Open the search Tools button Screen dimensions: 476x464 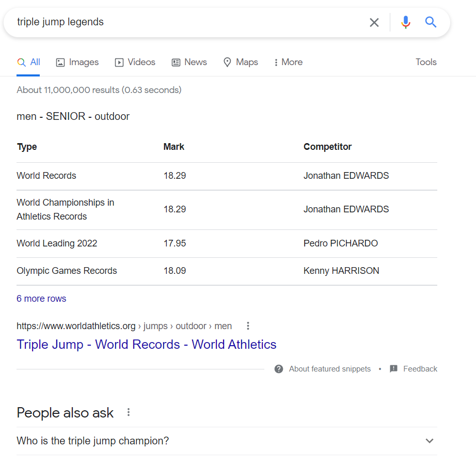[426, 62]
